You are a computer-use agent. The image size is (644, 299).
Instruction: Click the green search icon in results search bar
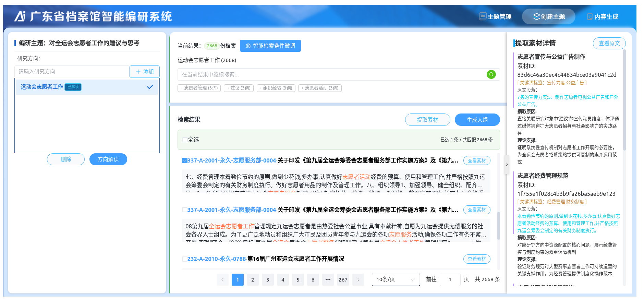tap(491, 74)
